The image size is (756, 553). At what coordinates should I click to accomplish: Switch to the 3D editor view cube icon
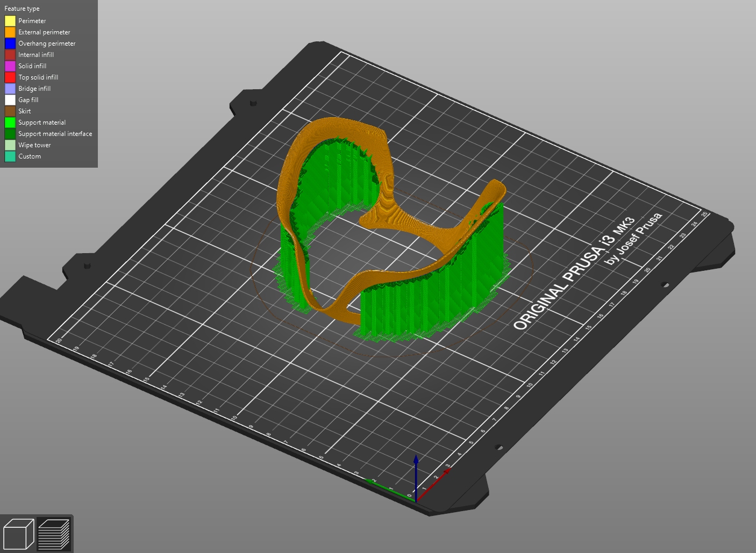18,534
